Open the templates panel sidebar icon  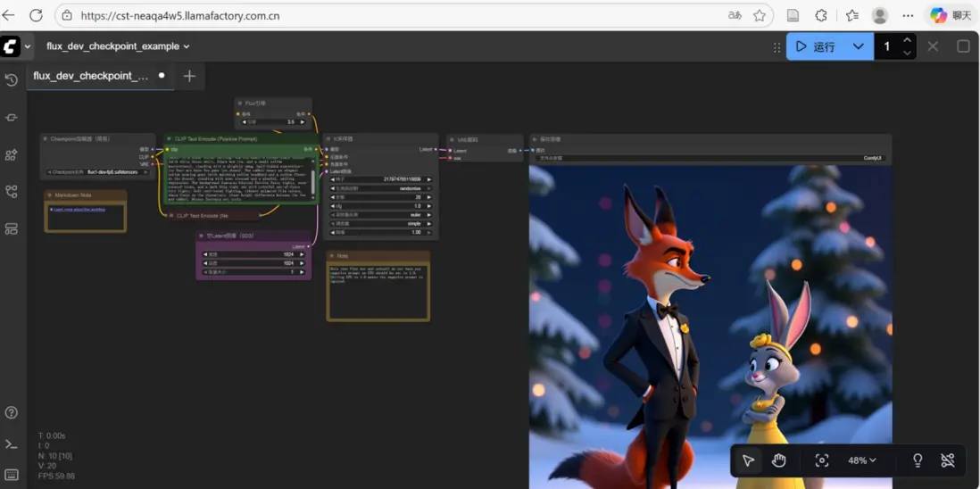12,228
